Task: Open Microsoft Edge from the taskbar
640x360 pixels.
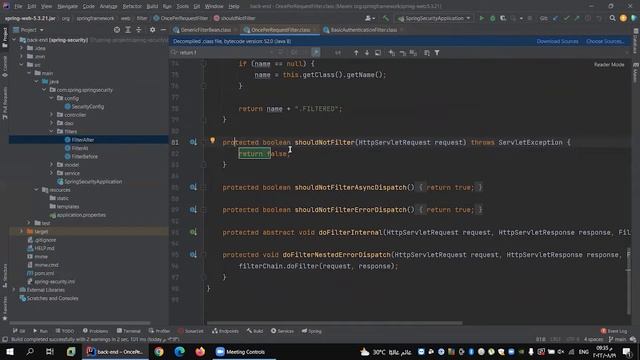Action: tap(179, 352)
